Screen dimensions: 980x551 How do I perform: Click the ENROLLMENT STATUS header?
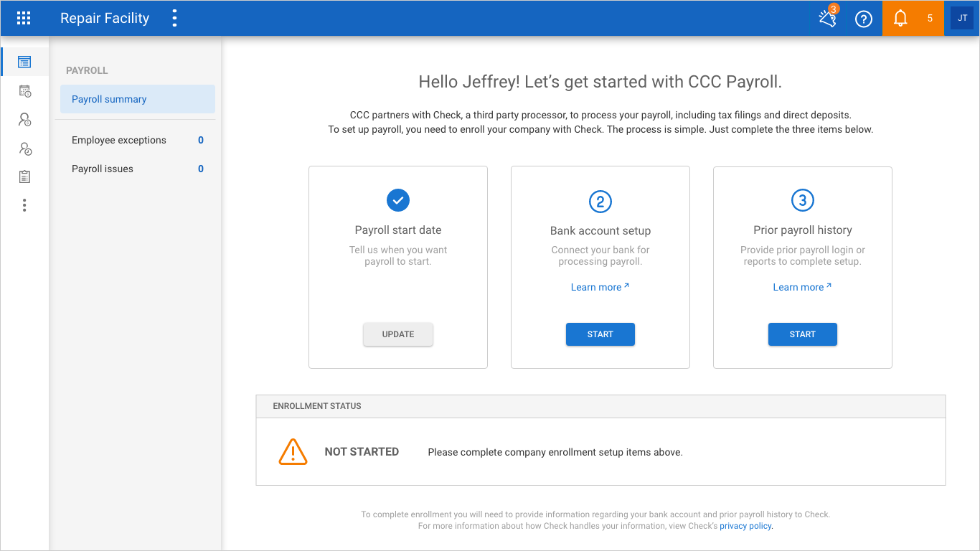click(317, 406)
